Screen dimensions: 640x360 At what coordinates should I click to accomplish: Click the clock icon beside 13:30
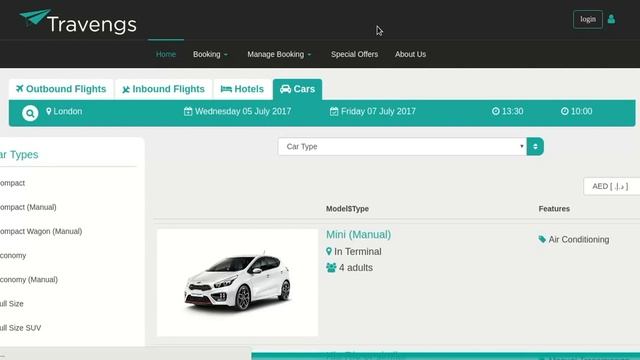click(x=496, y=111)
